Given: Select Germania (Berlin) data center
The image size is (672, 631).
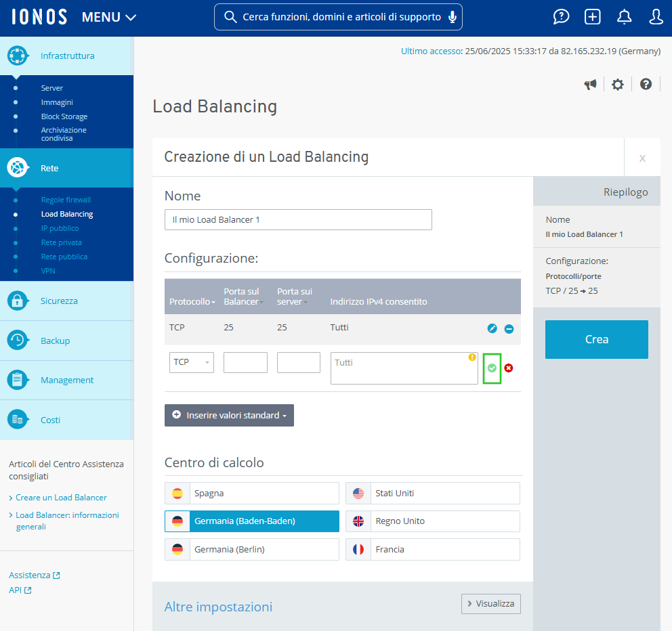Looking at the screenshot, I should tap(252, 550).
